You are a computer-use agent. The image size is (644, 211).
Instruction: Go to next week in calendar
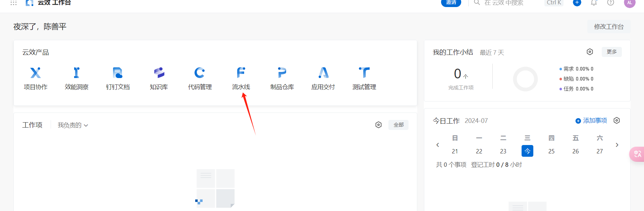(x=617, y=145)
